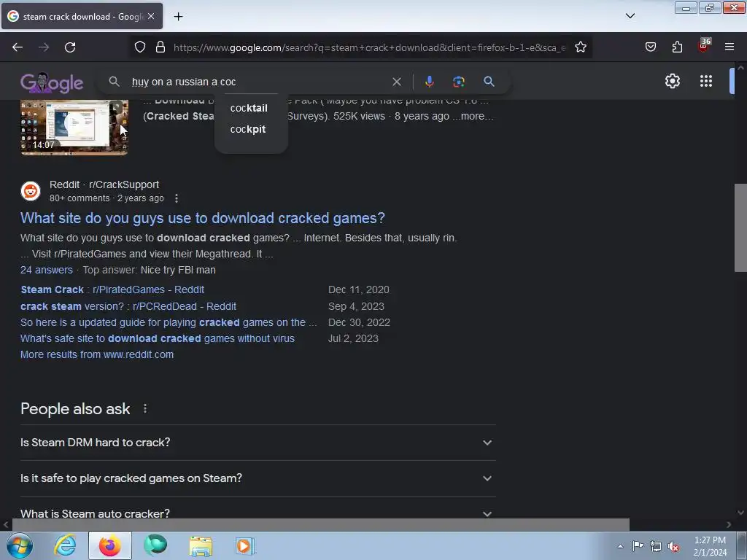Viewport: 747px width, 560px height.
Task: Click muted volume tray icon
Action: tap(673, 547)
